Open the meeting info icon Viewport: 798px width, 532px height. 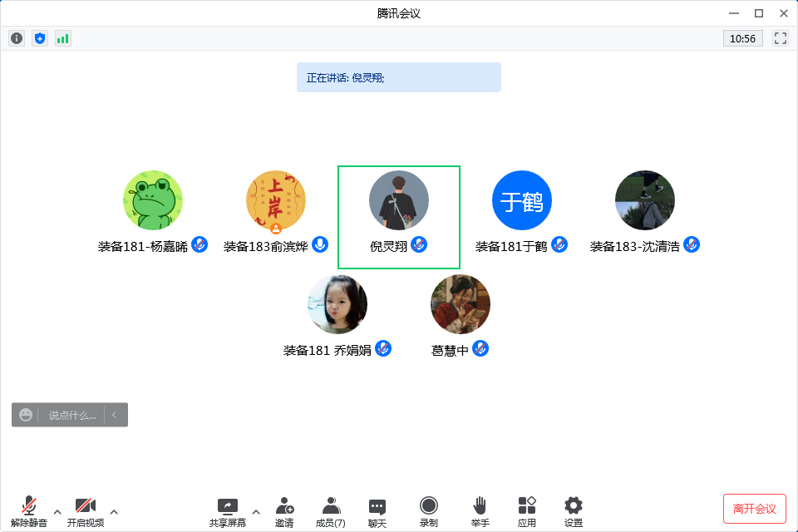click(x=17, y=38)
